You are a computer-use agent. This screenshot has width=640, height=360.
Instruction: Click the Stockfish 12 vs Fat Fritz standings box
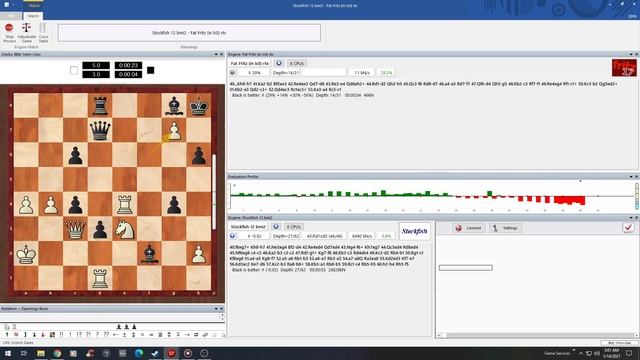pos(189,33)
